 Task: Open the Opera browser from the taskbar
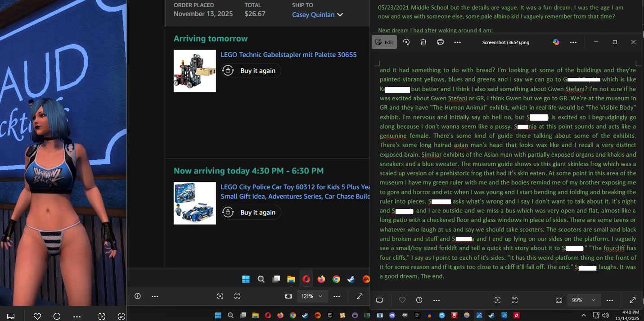(x=268, y=316)
